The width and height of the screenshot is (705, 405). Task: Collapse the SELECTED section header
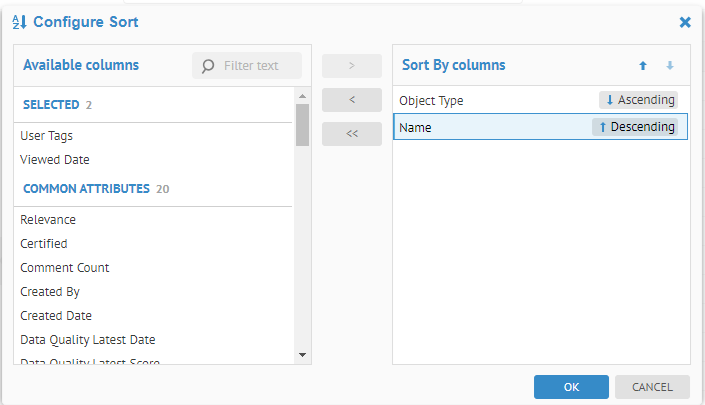[x=51, y=105]
